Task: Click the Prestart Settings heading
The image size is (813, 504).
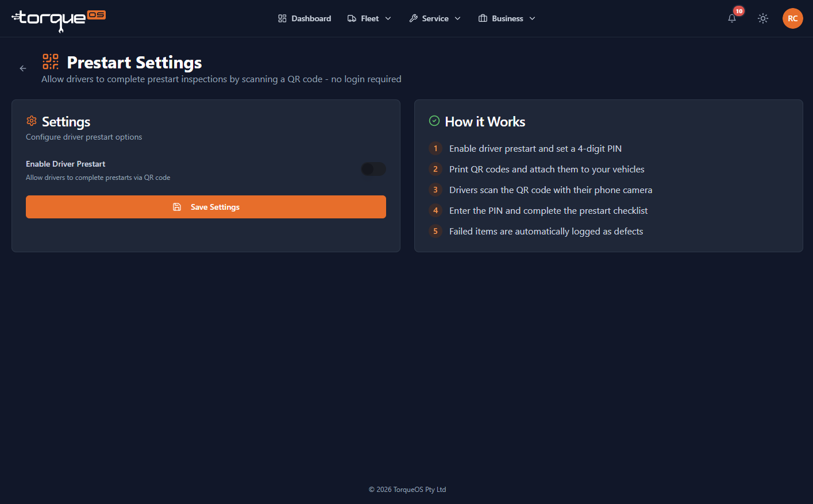Action: [134, 62]
